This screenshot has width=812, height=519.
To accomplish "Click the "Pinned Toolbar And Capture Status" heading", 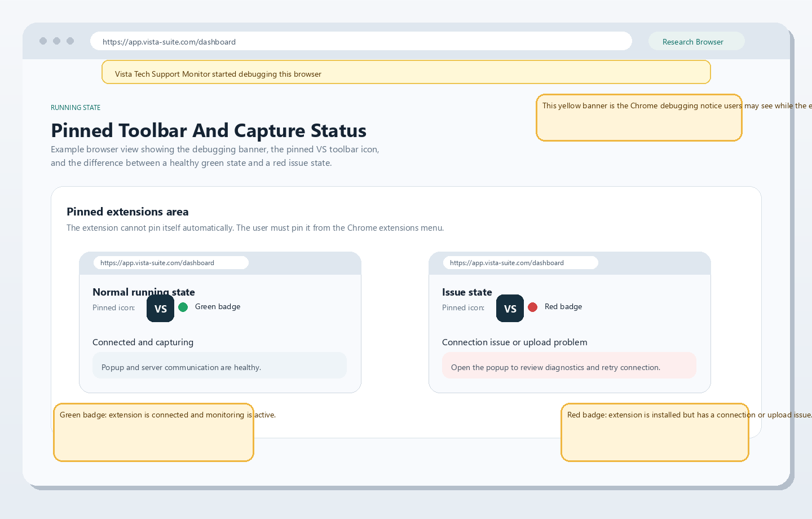I will 209,130.
